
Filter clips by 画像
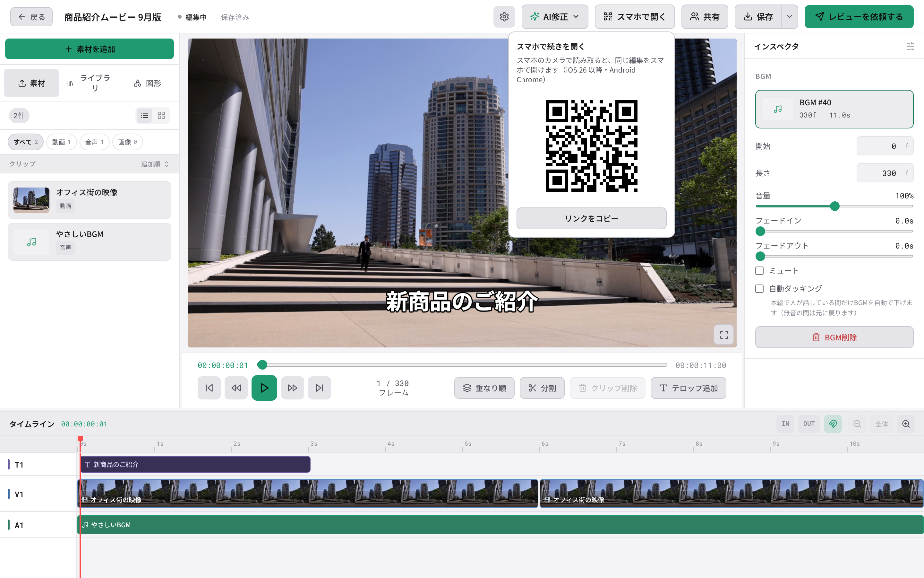click(x=127, y=142)
